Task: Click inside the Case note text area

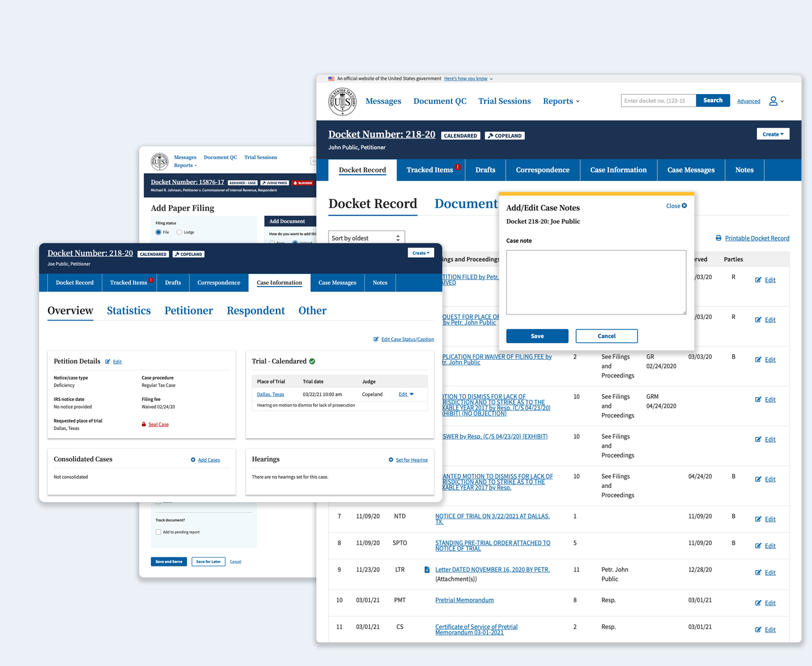Action: [x=596, y=282]
